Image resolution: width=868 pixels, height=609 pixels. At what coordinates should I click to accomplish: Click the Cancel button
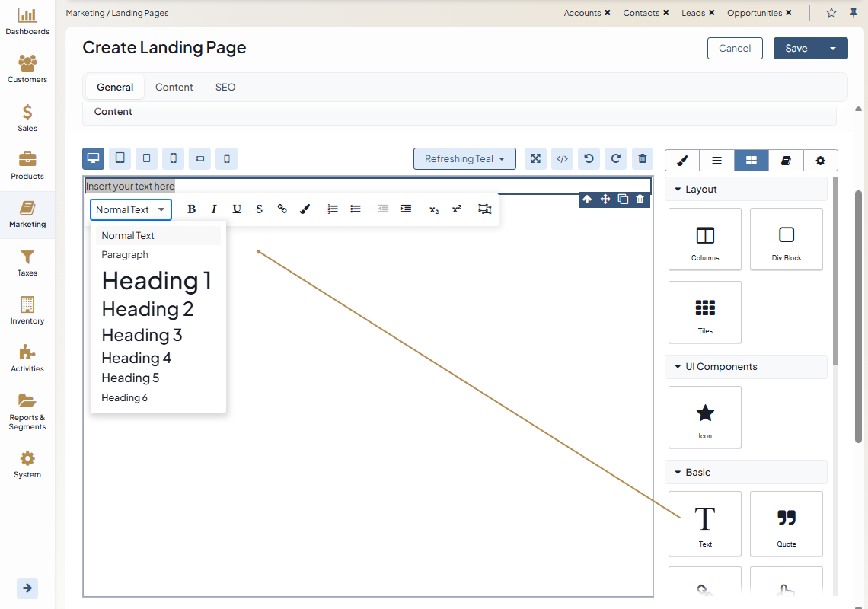735,48
